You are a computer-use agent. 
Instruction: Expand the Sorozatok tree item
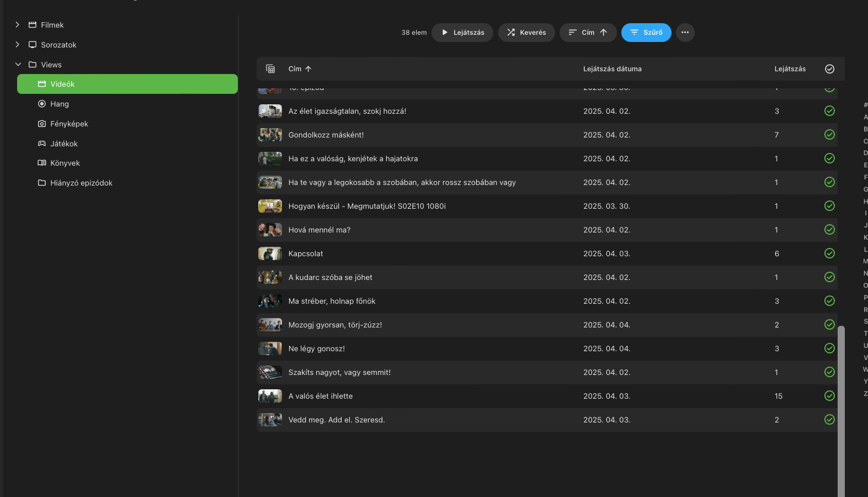[18, 45]
